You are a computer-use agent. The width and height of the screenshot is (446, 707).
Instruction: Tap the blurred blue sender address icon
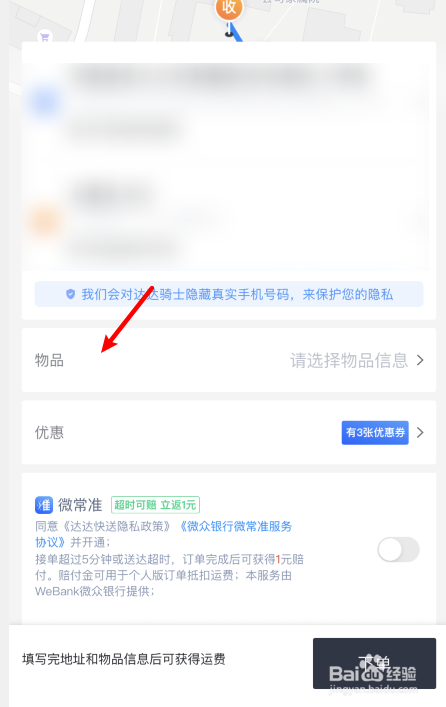click(x=45, y=102)
